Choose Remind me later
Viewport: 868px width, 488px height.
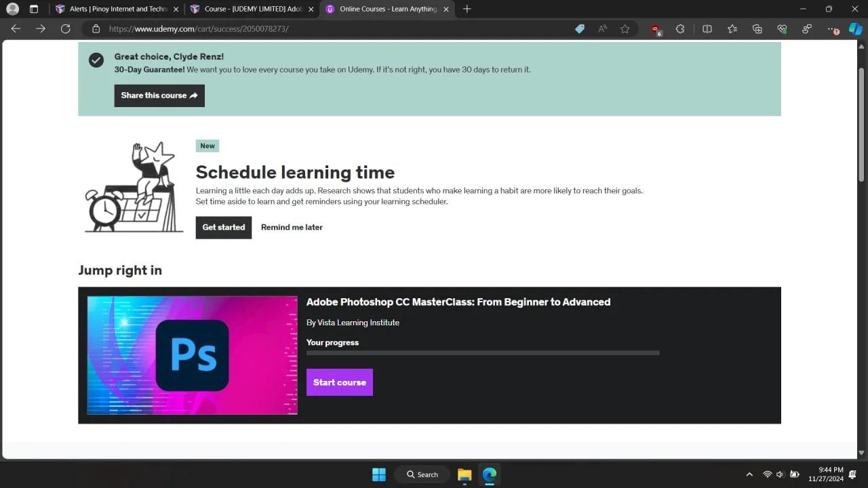click(292, 228)
